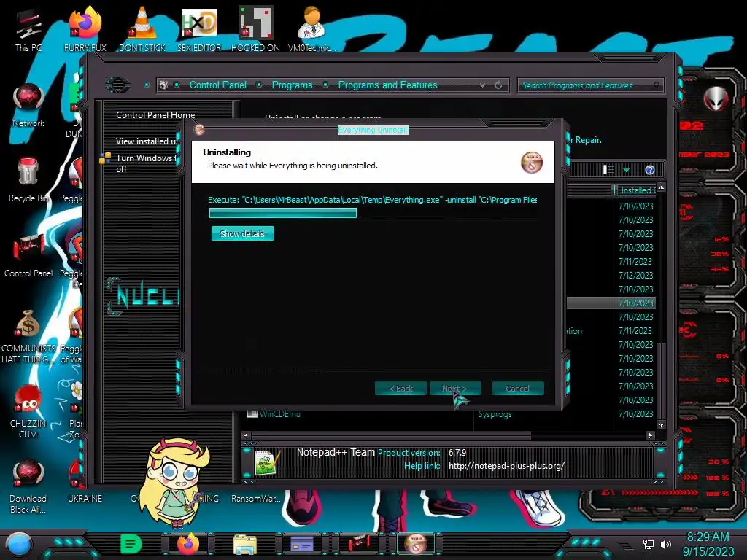Open the FURRY FUX Firefox shortcut
747x560 pixels.
pyautogui.click(x=85, y=29)
